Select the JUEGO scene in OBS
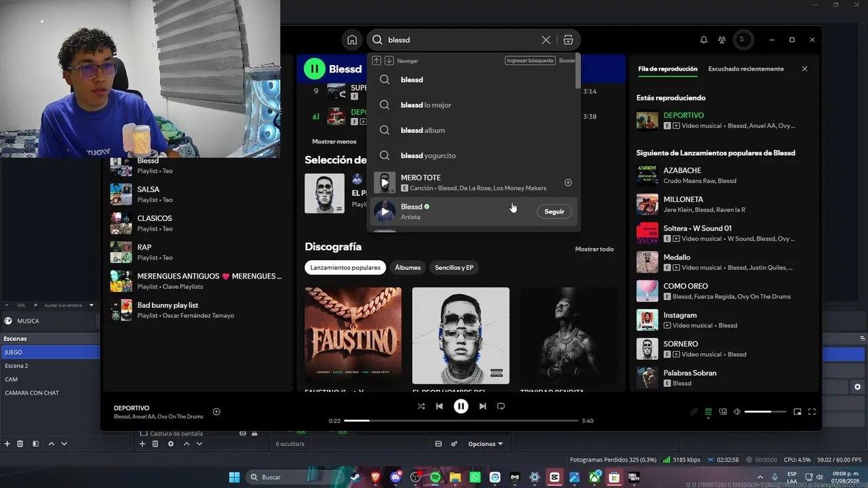Image resolution: width=868 pixels, height=488 pixels. pyautogui.click(x=50, y=352)
